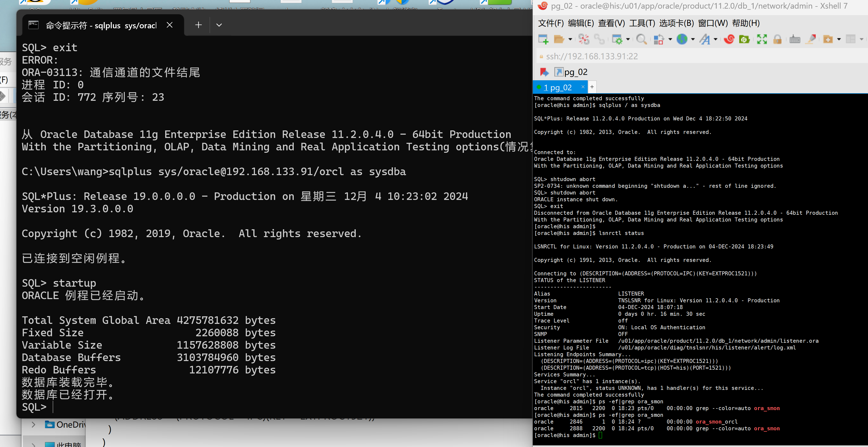
Task: Toggle full screen with green arrows icon
Action: point(762,39)
